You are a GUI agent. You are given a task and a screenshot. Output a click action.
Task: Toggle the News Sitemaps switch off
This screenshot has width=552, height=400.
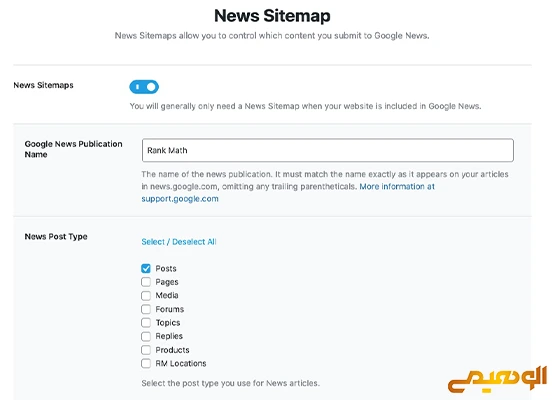click(144, 87)
